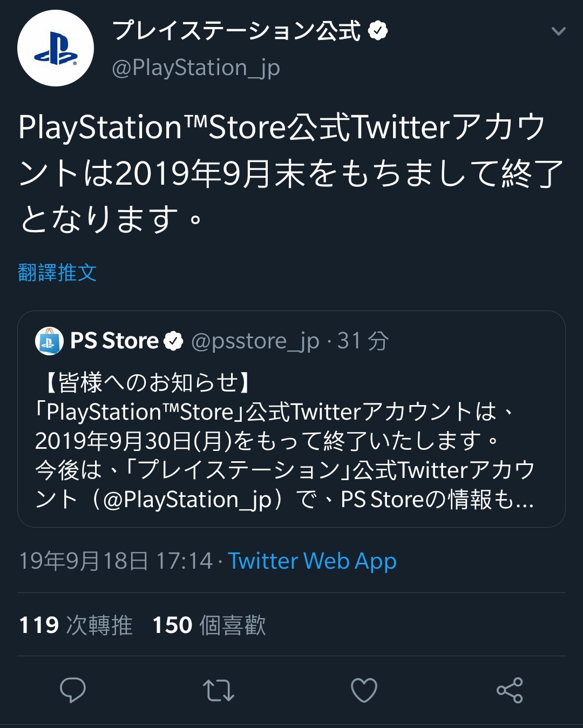
Task: View the 119 次轉推 retweets list
Action: click(x=76, y=625)
